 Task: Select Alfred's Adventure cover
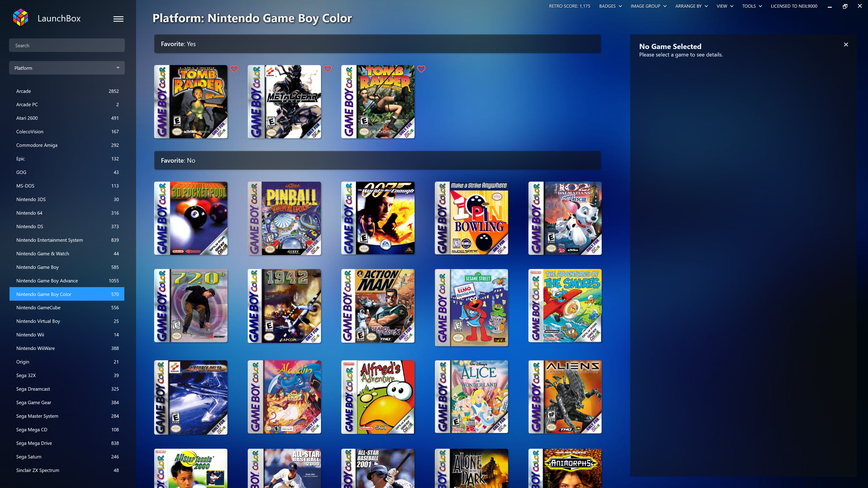point(378,397)
